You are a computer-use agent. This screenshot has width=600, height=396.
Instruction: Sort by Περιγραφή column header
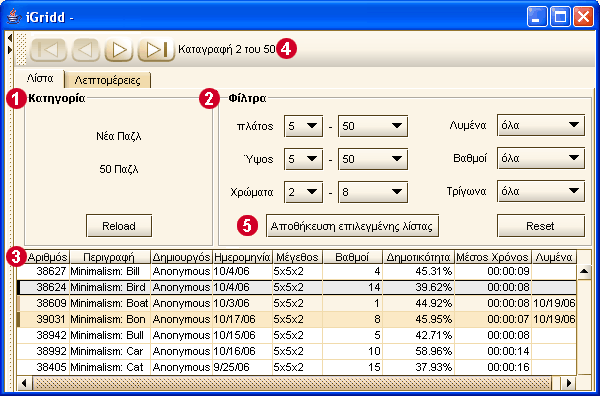[x=109, y=257]
